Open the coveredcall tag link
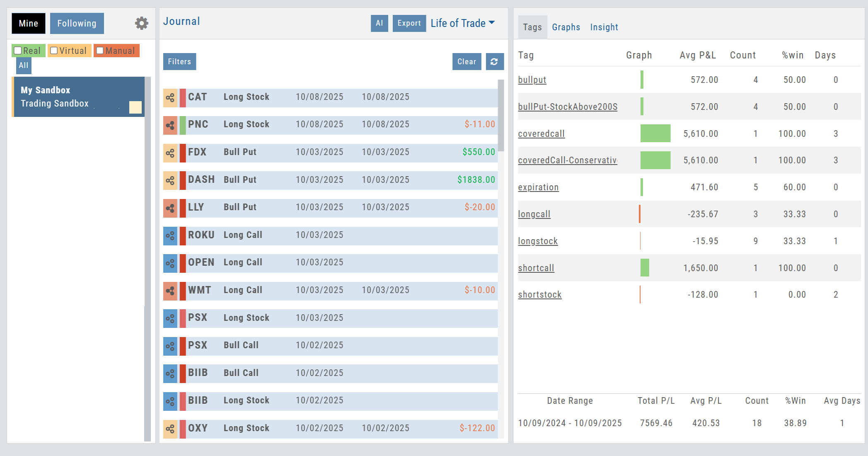 pyautogui.click(x=541, y=133)
